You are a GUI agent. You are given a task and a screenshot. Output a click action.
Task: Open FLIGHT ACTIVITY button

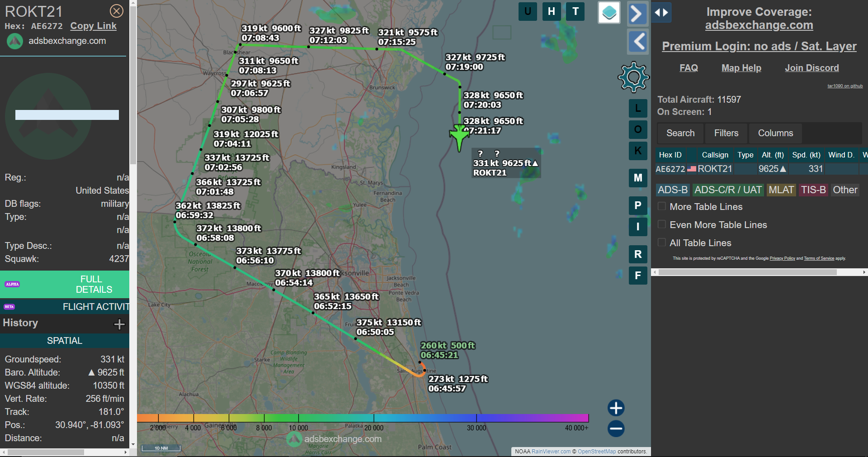[x=65, y=307]
